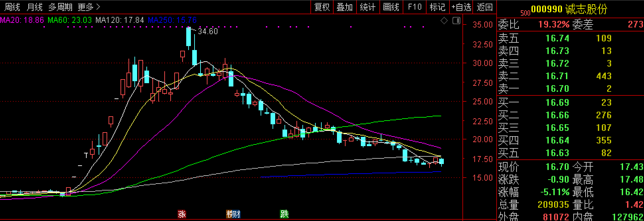Viewport: 644px width, 221px height.
Task: Click the 返回 back button
Action: tap(485, 7)
